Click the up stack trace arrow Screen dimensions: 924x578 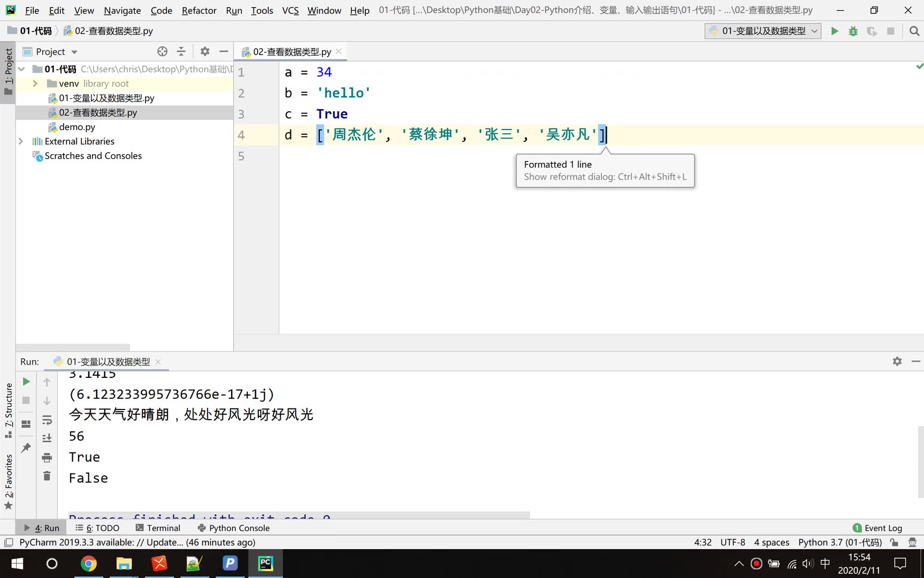(47, 382)
